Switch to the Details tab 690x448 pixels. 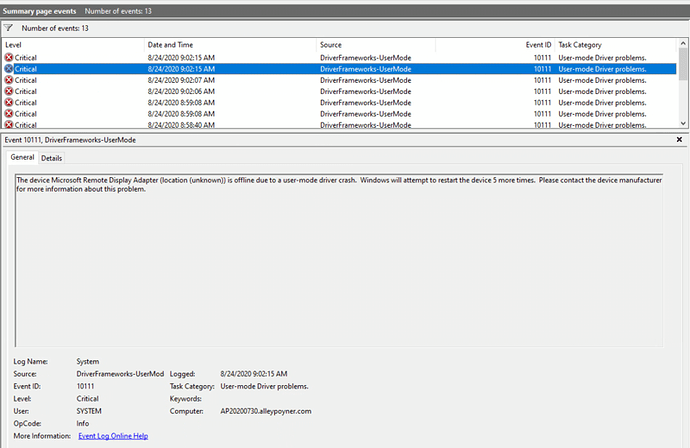click(51, 158)
